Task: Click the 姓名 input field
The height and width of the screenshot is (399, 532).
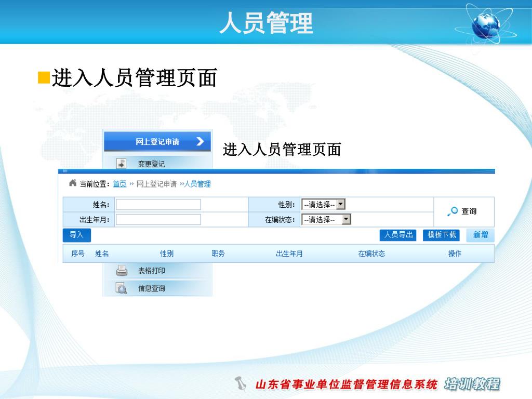Action: (158, 205)
